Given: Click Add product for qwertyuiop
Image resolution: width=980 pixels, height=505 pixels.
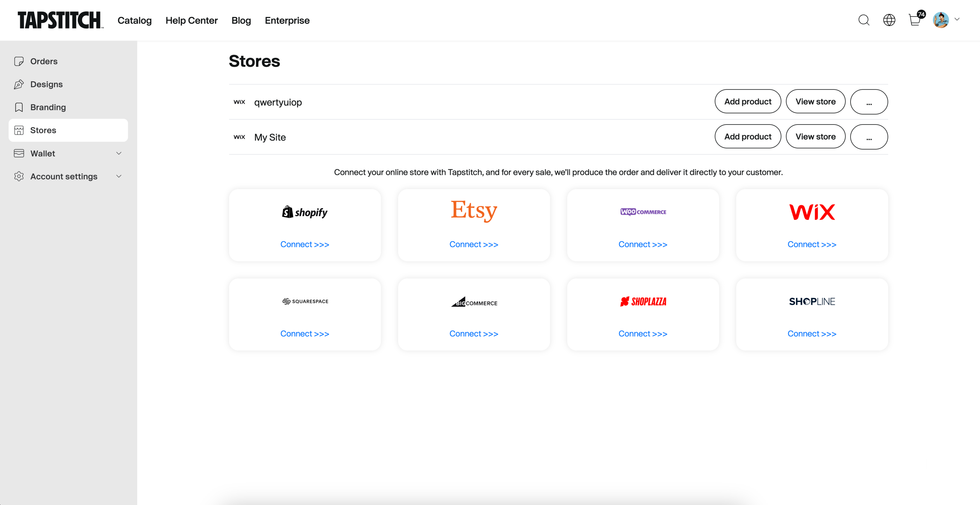Looking at the screenshot, I should click(x=747, y=102).
